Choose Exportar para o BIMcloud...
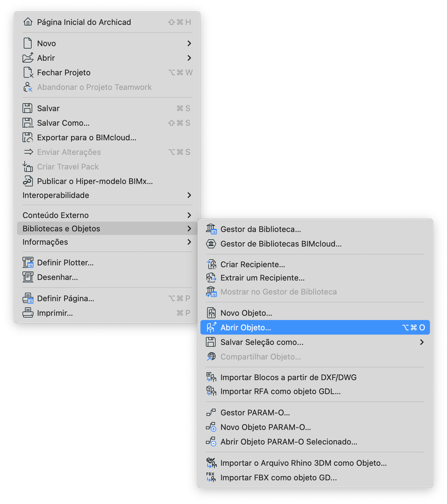 [107, 137]
